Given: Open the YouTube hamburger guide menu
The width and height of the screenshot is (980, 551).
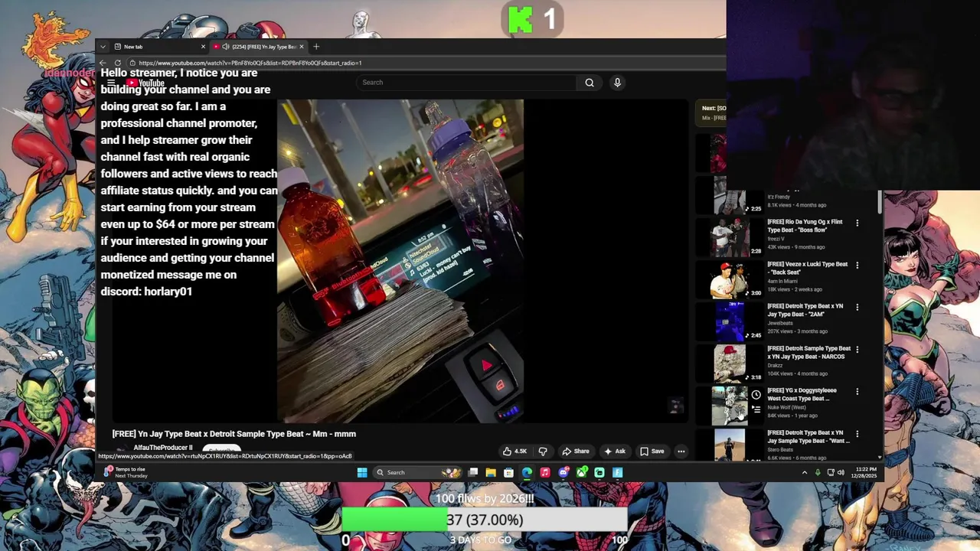Looking at the screenshot, I should 111,83.
